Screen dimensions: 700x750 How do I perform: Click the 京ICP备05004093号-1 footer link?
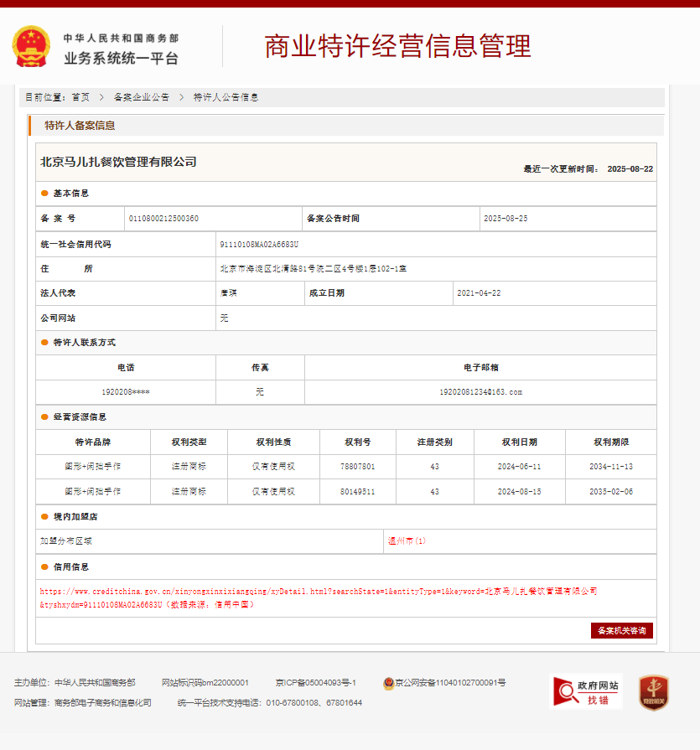(317, 682)
